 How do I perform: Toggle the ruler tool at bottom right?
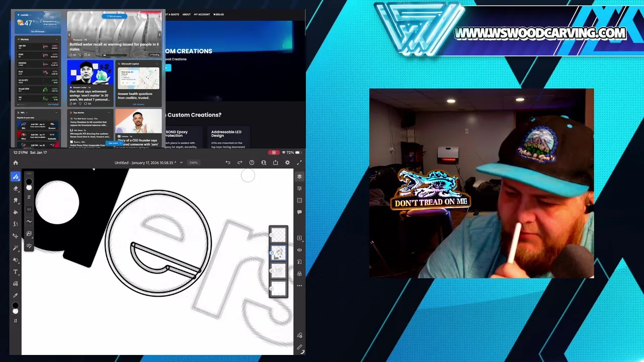pyautogui.click(x=299, y=347)
